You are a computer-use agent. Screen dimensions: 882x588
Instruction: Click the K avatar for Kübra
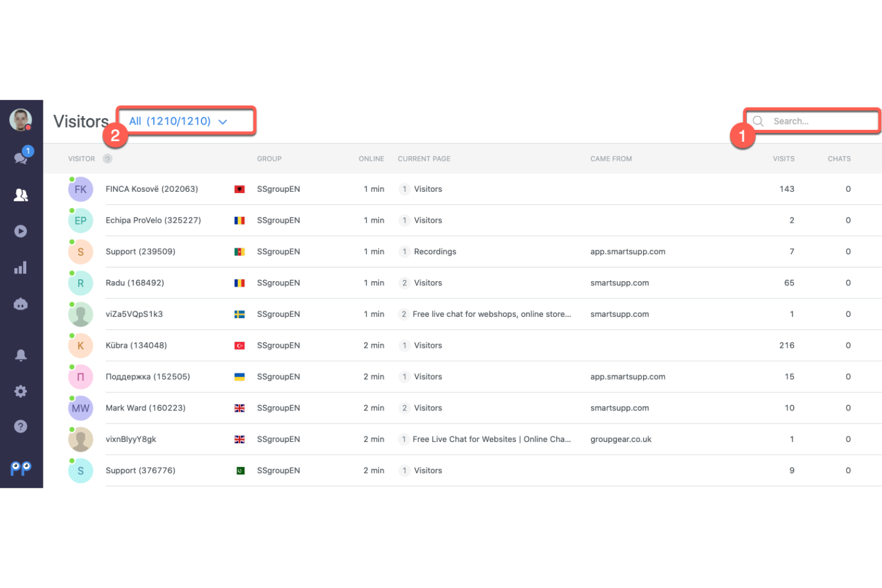(x=80, y=346)
